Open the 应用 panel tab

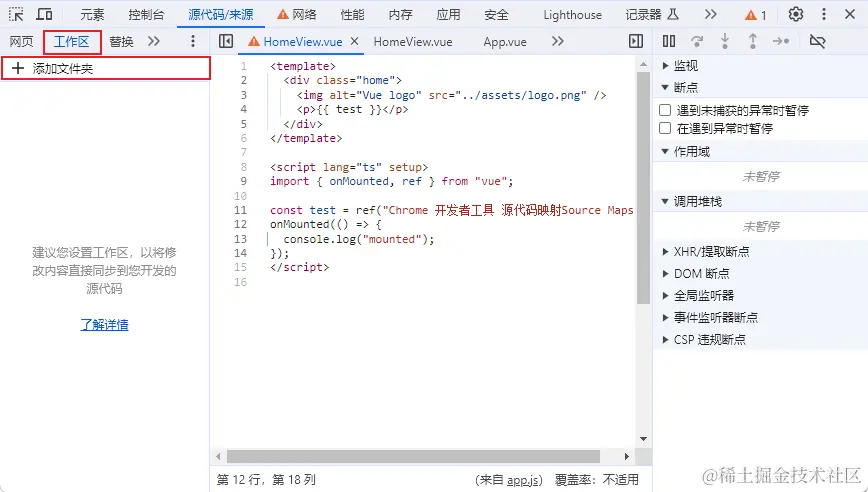448,15
